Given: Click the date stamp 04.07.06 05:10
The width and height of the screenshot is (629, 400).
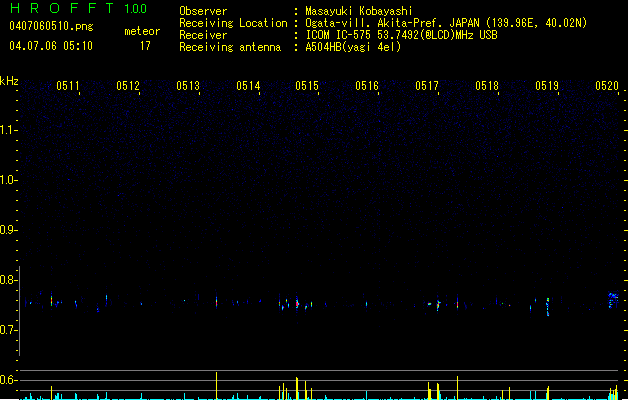Looking at the screenshot, I should (x=51, y=46).
